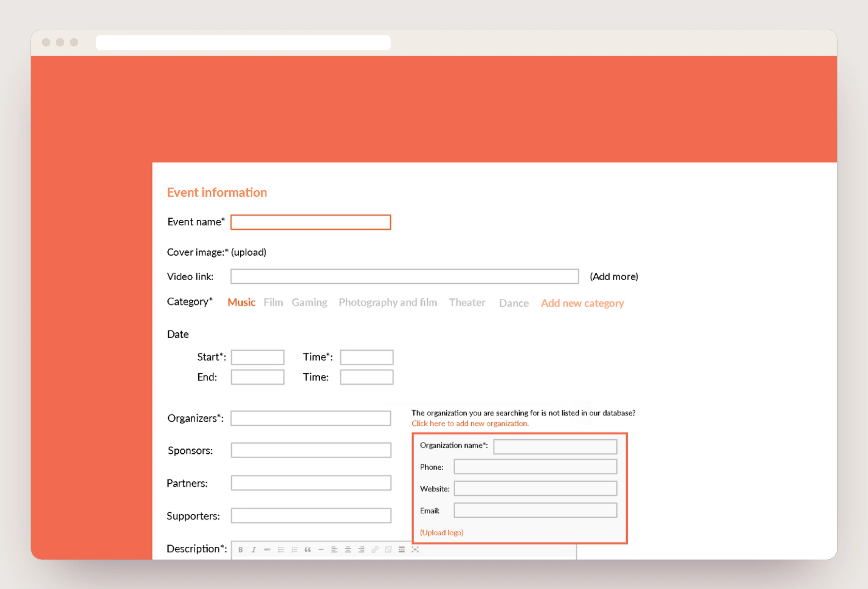868x589 pixels.
Task: Insert a link in Description
Action: point(375,549)
